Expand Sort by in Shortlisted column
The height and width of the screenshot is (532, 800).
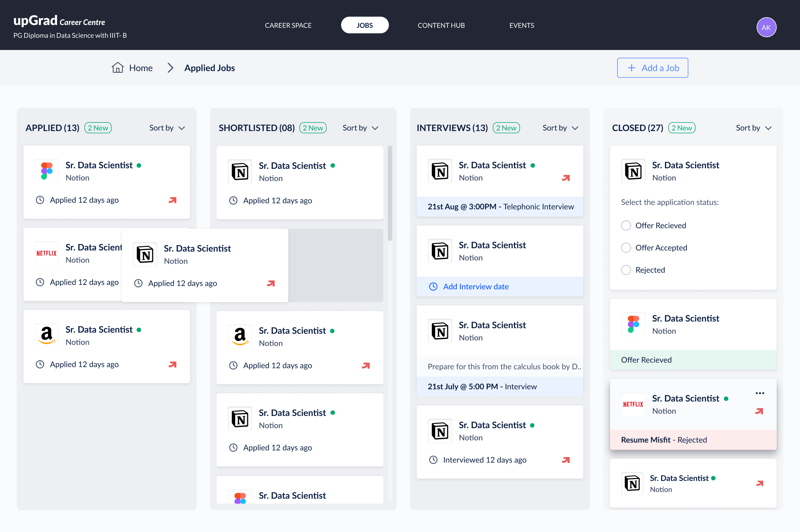(361, 128)
